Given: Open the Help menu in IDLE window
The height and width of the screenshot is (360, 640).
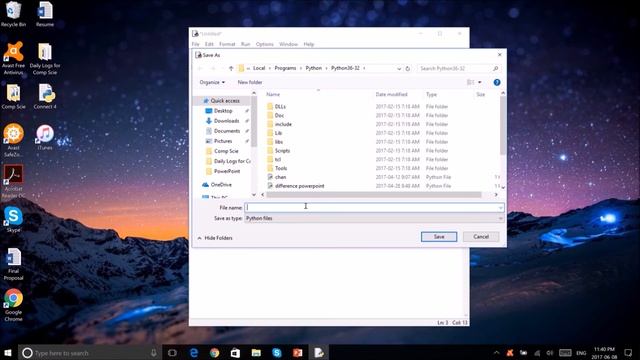Looking at the screenshot, I should [309, 44].
